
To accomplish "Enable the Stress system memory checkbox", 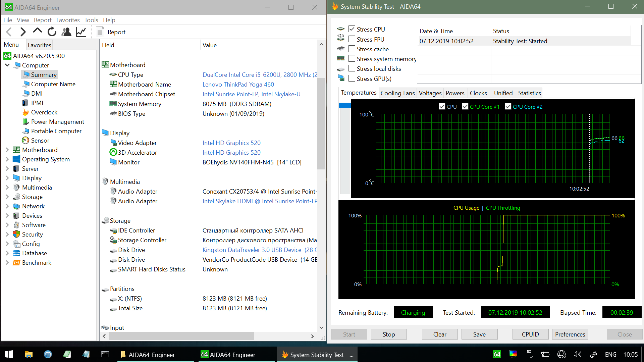I will pyautogui.click(x=352, y=59).
